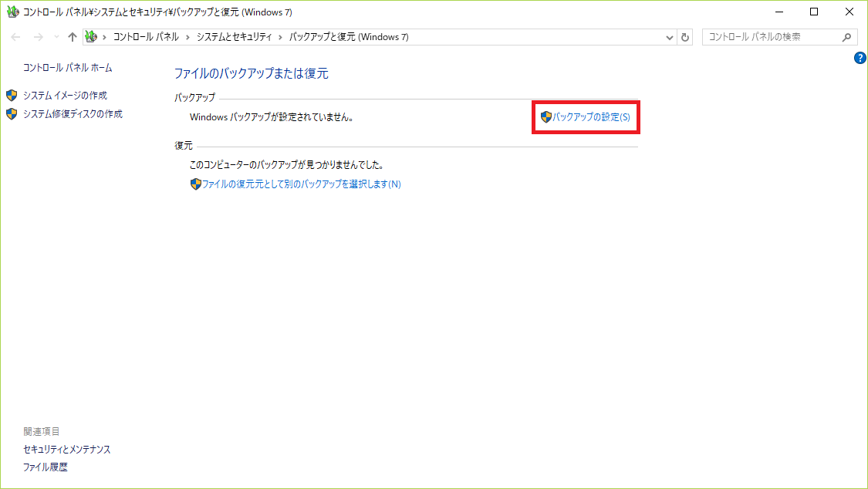Open help via the blue question mark icon
Viewport: 868px width, 489px height.
[860, 58]
